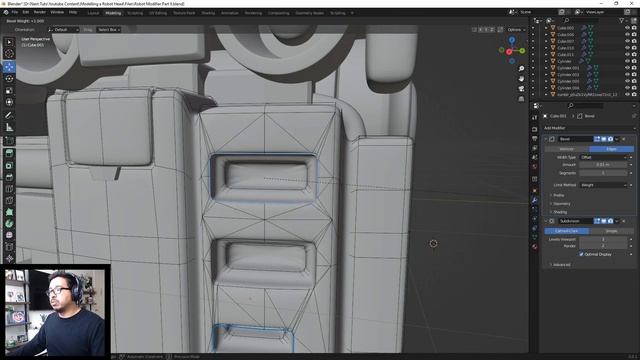The height and width of the screenshot is (360, 640).
Task: Select the Edge Slide tool
Action: pyautogui.click(x=9, y=247)
